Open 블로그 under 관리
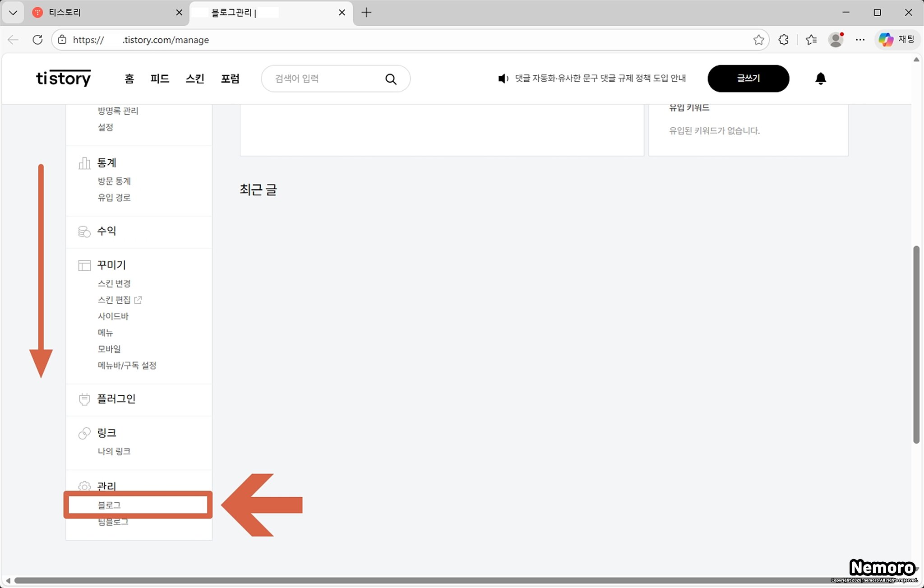This screenshot has height=588, width=924. click(x=110, y=505)
